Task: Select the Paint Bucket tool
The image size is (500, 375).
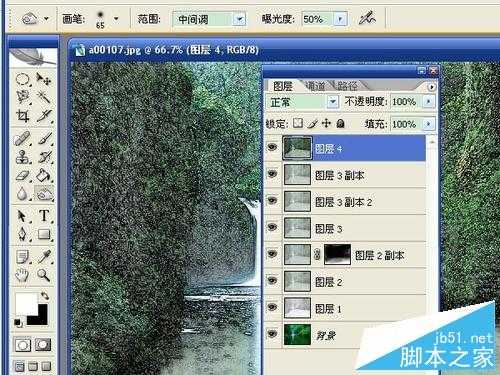Action: [x=44, y=175]
